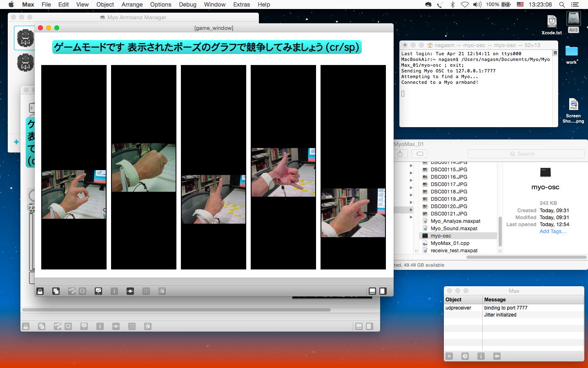Click the patching mechanics icon in game_window toolbar
This screenshot has width=588, height=368.
click(130, 291)
